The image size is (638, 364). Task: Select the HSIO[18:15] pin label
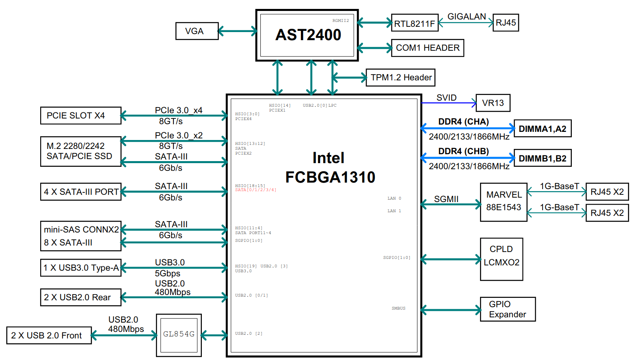point(250,186)
